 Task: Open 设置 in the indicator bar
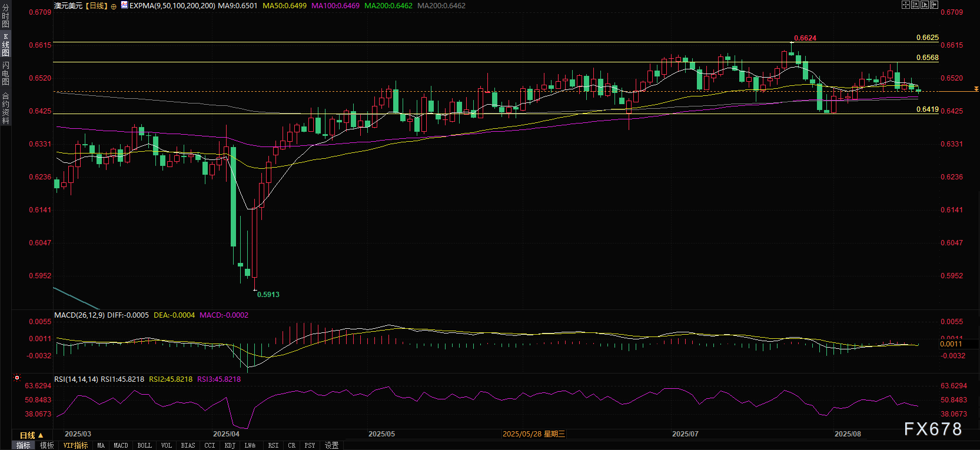(332, 445)
